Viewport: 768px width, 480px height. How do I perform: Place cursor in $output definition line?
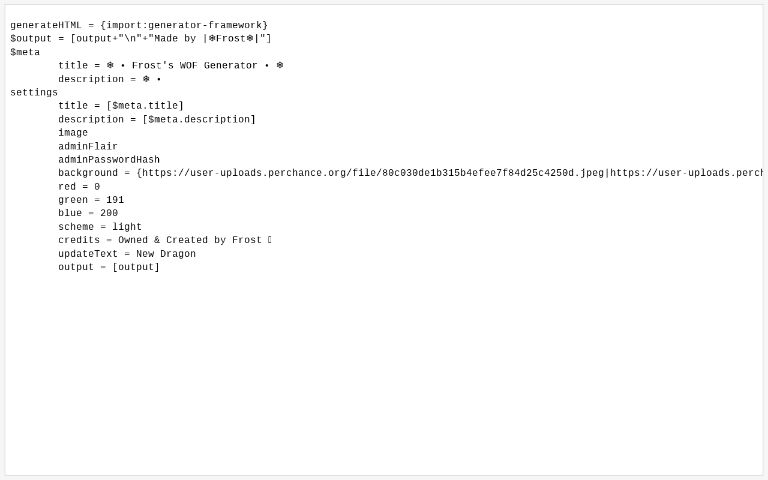point(141,38)
